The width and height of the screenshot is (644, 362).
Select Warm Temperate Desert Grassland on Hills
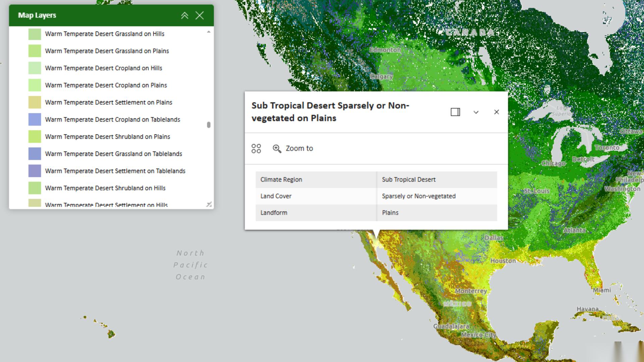tap(105, 34)
